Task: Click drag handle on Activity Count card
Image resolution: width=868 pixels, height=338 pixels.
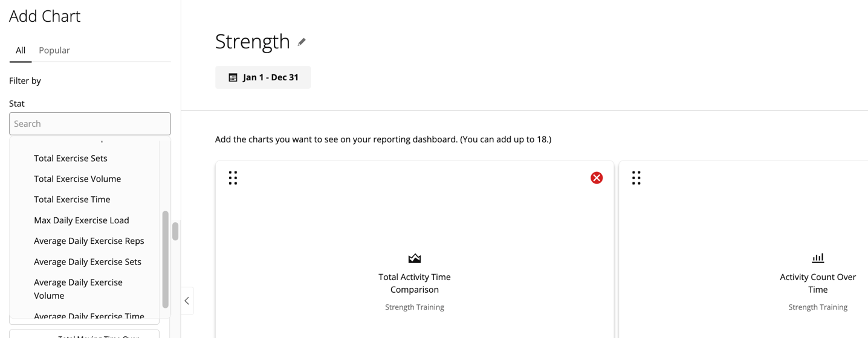Action: pyautogui.click(x=636, y=177)
